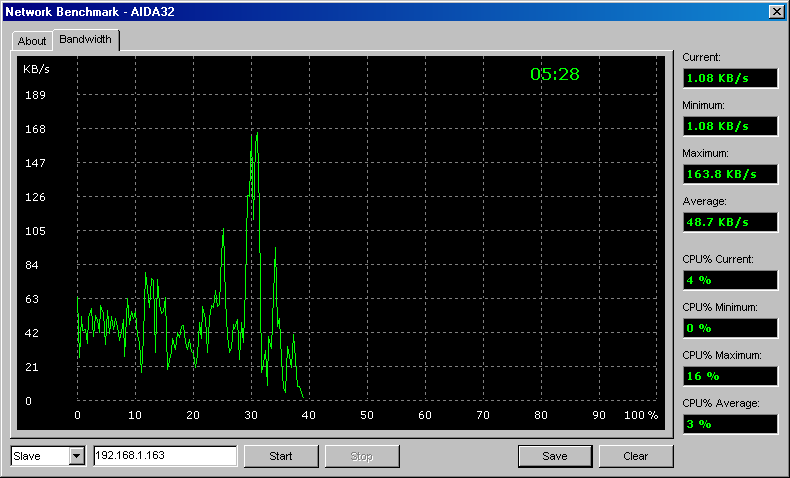Click the Average value 48.7 KB/s
Screen dimensions: 790x478
click(x=730, y=222)
